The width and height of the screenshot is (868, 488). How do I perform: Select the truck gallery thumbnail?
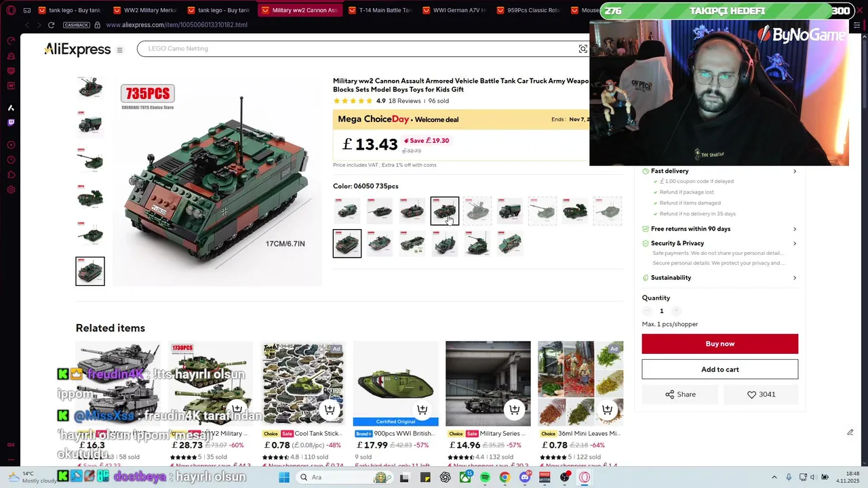pyautogui.click(x=90, y=125)
